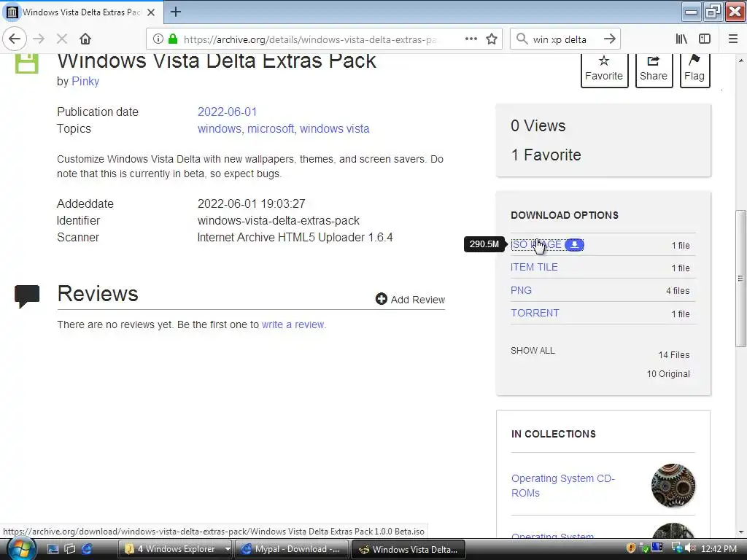The height and width of the screenshot is (560, 747).
Task: Open the 2022-06-01 publication date link
Action: coord(228,112)
